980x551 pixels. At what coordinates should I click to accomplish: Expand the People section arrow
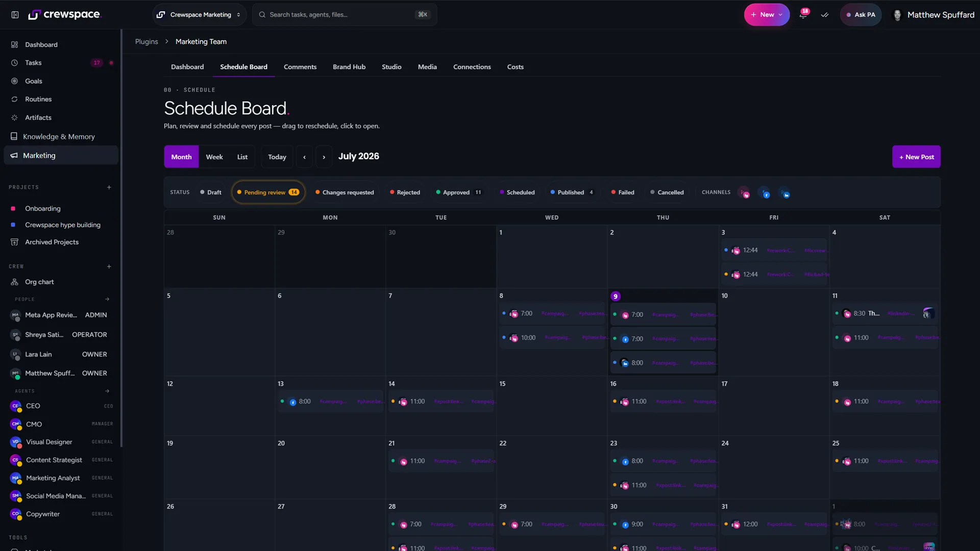107,299
